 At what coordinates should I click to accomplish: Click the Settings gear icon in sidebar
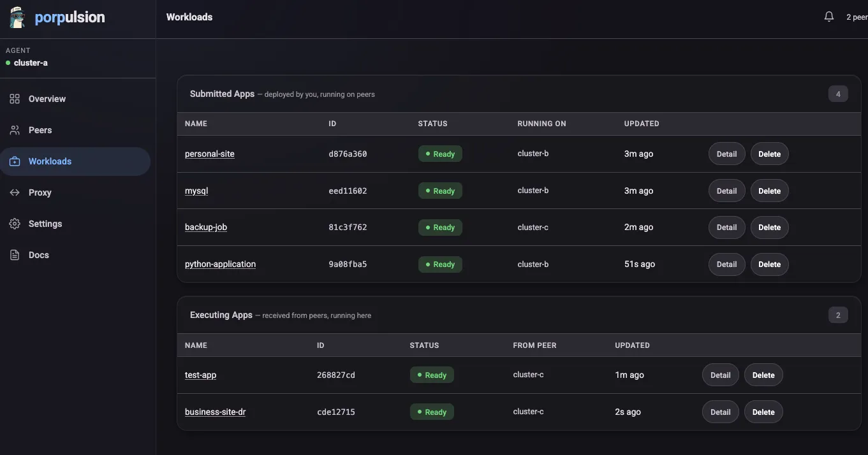pyautogui.click(x=15, y=224)
